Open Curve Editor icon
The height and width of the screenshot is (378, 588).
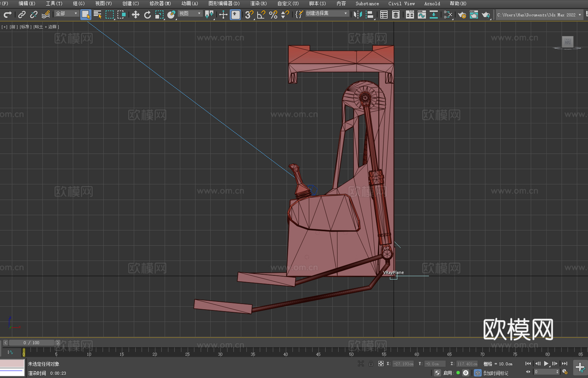click(422, 14)
